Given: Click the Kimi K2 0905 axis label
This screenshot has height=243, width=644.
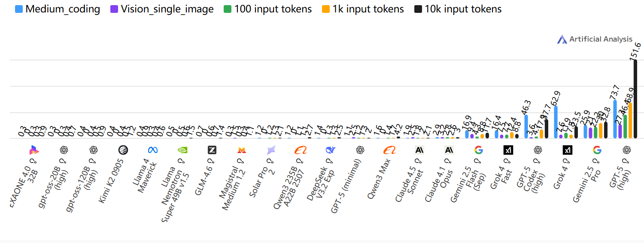Looking at the screenshot, I should [112, 182].
